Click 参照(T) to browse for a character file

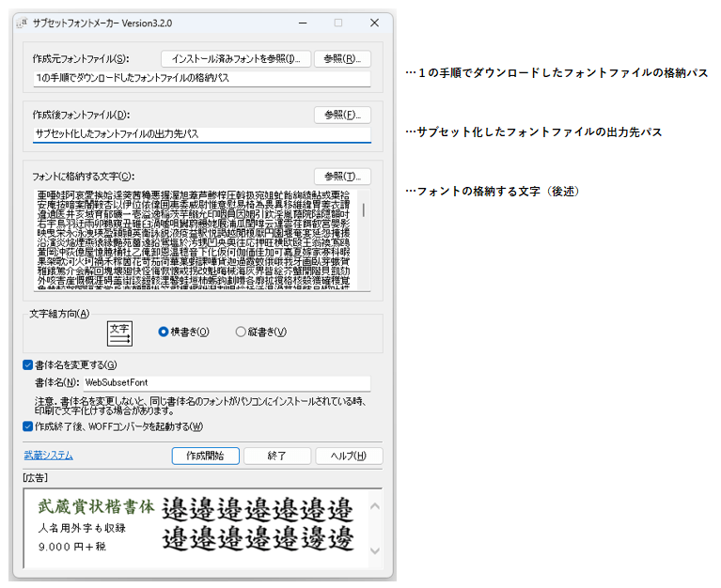pyautogui.click(x=342, y=176)
